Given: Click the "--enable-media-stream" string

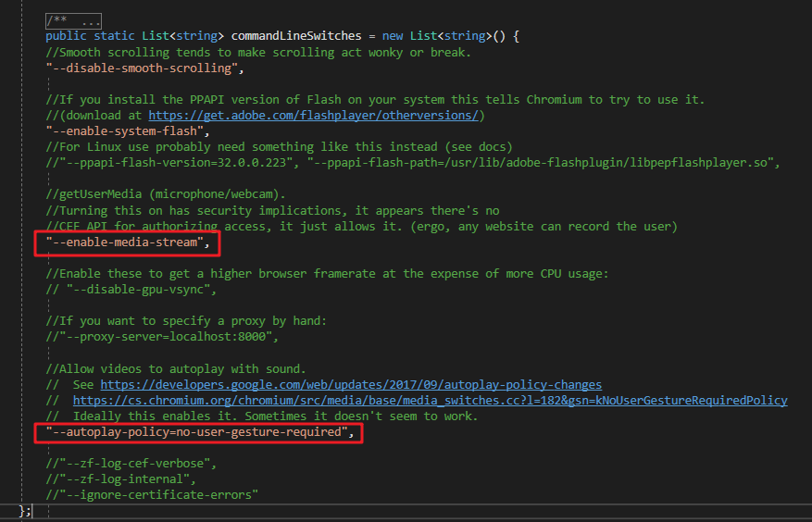Looking at the screenshot, I should coord(125,242).
